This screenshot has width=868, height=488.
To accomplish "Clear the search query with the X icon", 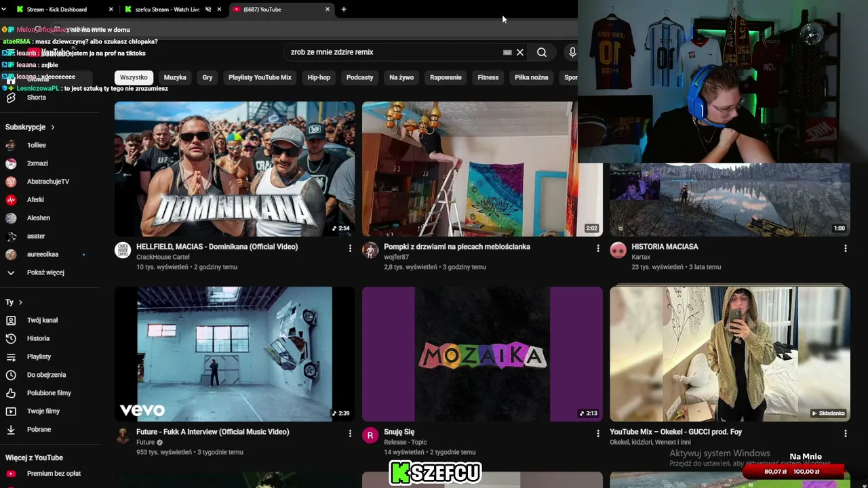I will pyautogui.click(x=520, y=52).
